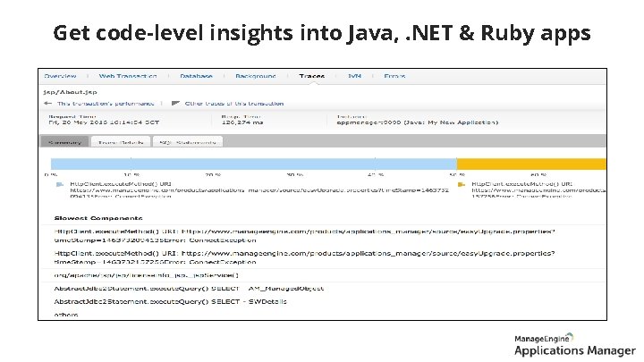Viewport: 644px width, 362px height.
Task: Select the others row in Slowest Components
Action: click(x=66, y=315)
